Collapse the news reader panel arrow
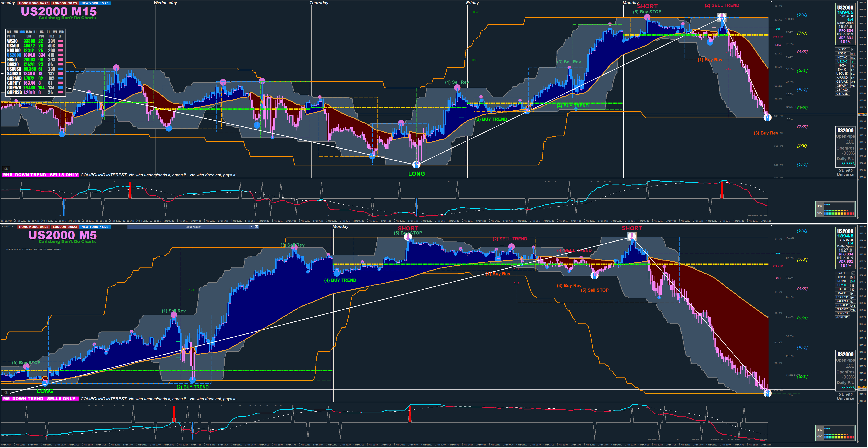 pyautogui.click(x=251, y=227)
